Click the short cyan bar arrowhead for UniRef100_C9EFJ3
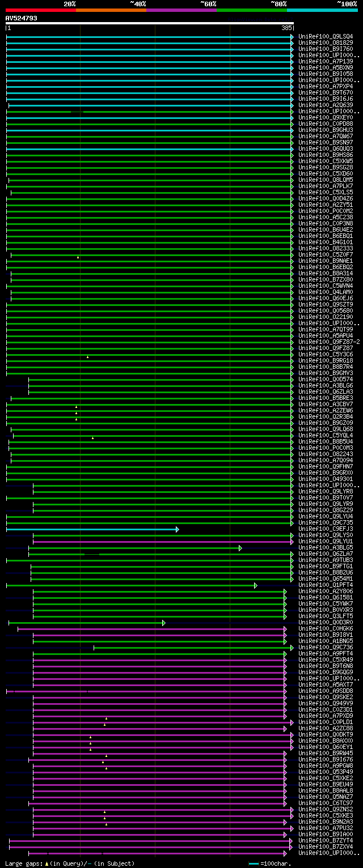The image size is (363, 868). click(177, 529)
